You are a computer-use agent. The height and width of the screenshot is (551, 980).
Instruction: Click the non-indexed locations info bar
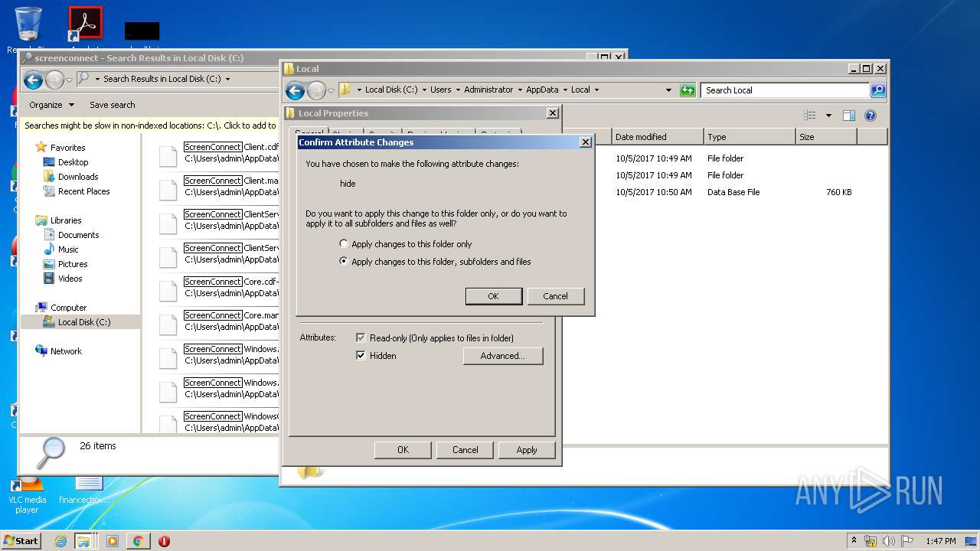(x=150, y=126)
